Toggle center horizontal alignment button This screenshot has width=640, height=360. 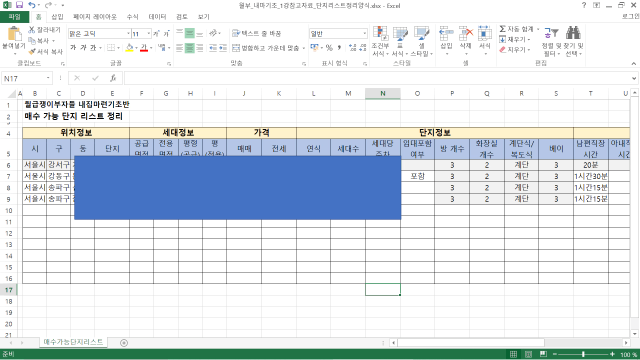pos(189,48)
